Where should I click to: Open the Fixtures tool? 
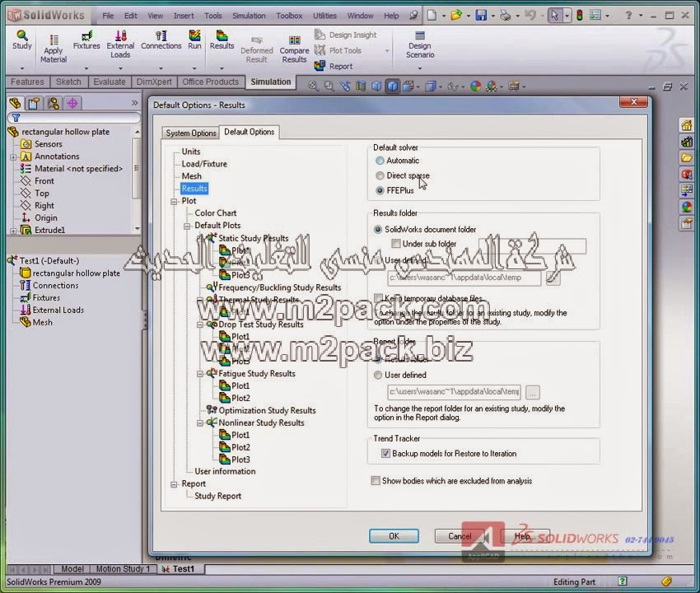(x=86, y=40)
